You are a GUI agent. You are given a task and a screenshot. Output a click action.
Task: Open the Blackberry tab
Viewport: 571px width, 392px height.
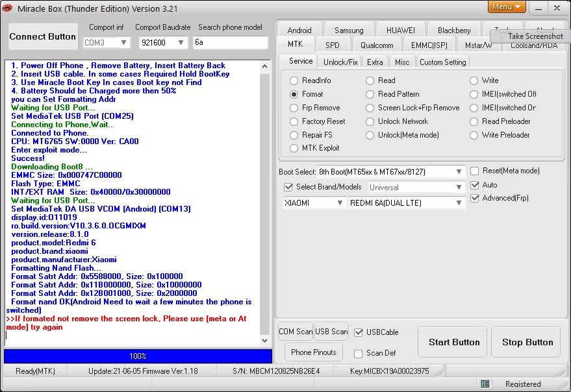[454, 30]
